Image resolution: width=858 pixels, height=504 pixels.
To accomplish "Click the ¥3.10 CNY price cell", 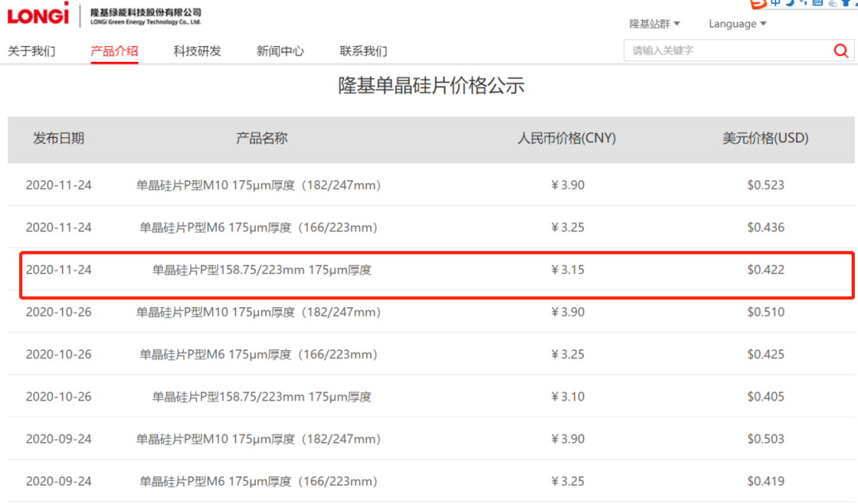I will pos(567,397).
